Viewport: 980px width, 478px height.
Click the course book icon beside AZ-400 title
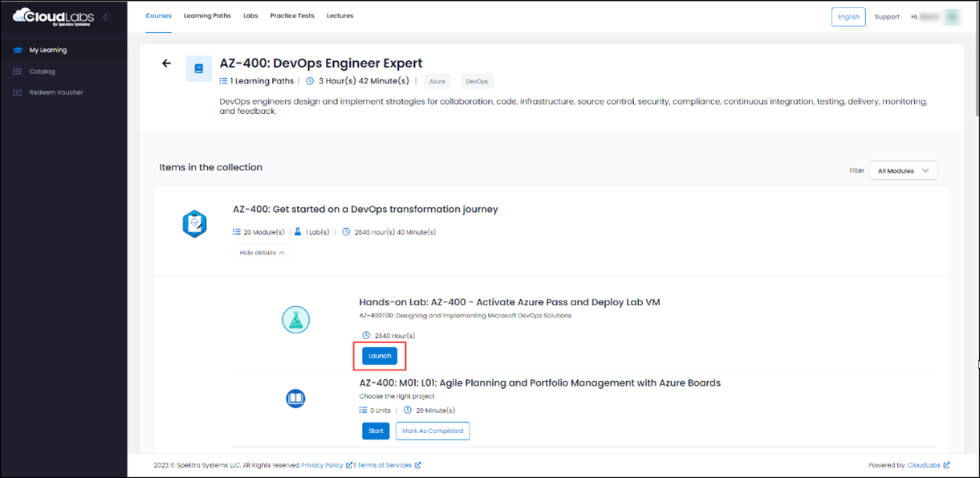(x=199, y=69)
